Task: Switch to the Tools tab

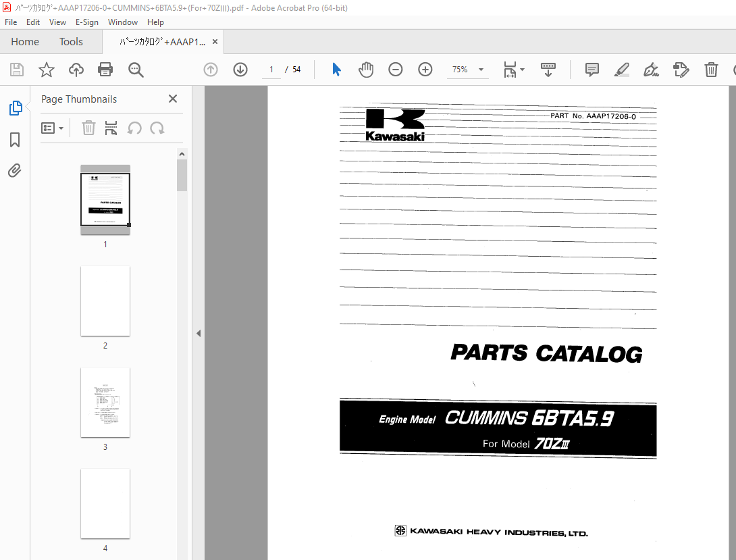Action: tap(71, 42)
